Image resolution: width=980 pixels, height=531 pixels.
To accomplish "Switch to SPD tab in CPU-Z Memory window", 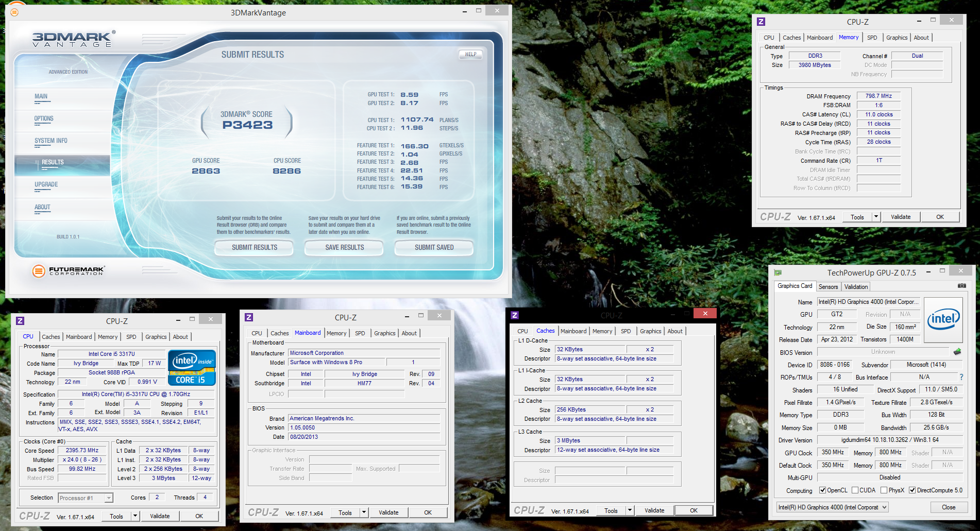I will [x=872, y=38].
